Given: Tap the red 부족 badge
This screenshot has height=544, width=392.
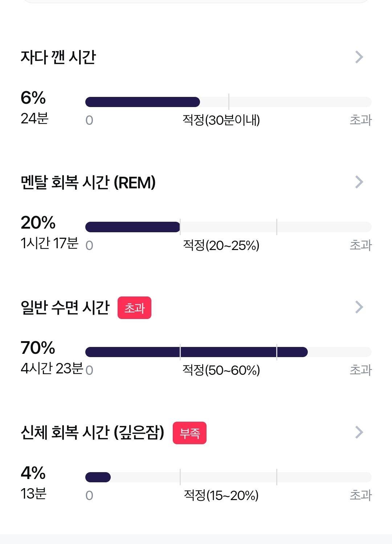Looking at the screenshot, I should click(189, 433).
